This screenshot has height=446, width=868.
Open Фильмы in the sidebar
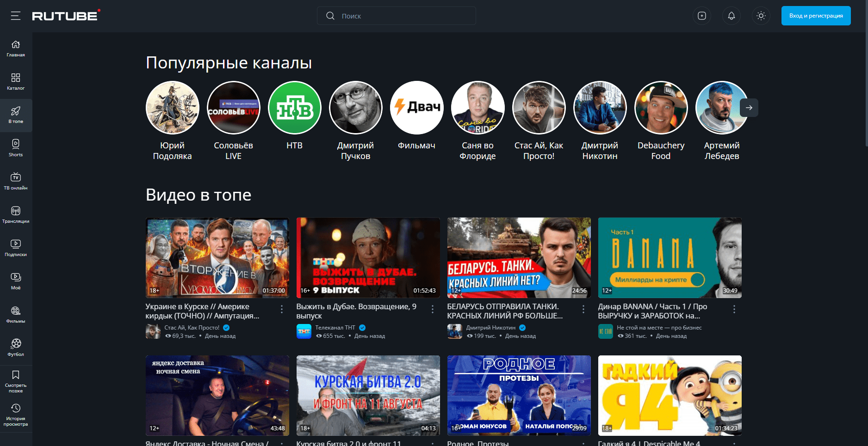tap(16, 315)
